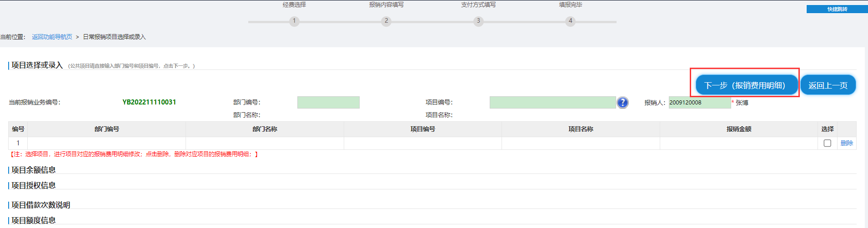The width and height of the screenshot is (868, 228).
Task: Focus the 部门编号 input field
Action: tap(328, 102)
